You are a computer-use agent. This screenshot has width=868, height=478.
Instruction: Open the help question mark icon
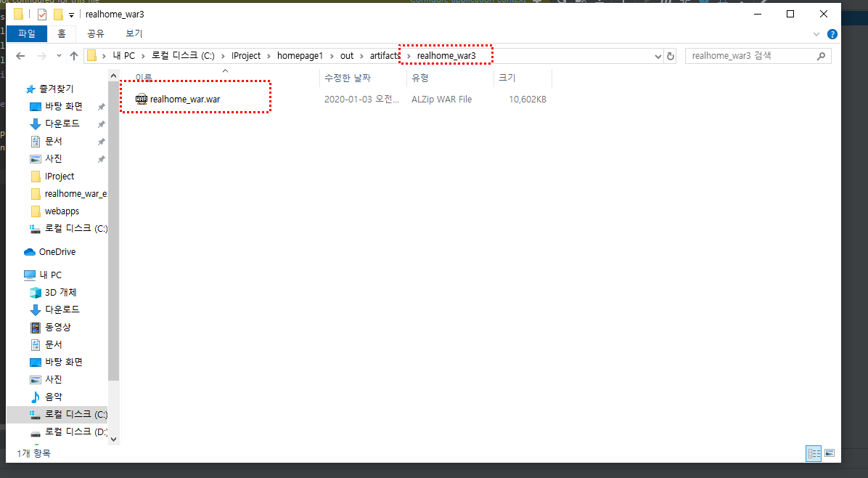point(832,34)
